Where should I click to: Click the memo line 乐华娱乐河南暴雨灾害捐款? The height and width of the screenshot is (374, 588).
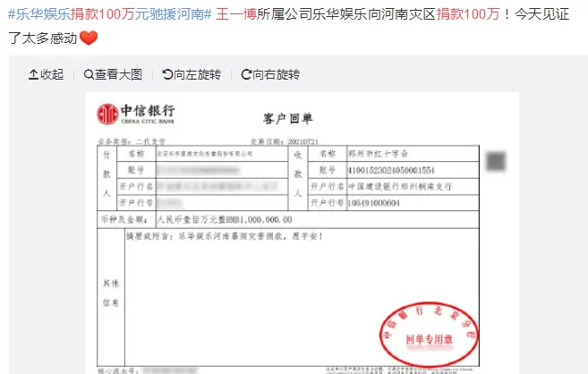pos(231,236)
